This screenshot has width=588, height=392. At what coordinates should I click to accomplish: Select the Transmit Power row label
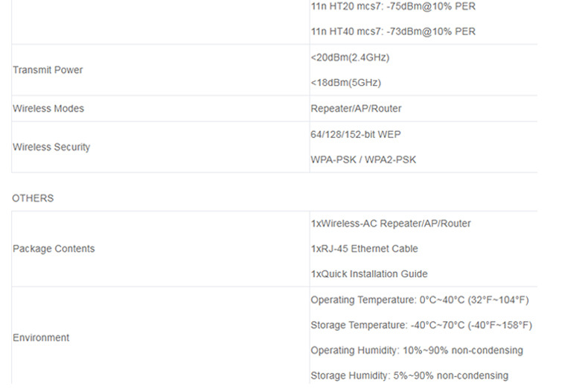(x=48, y=70)
